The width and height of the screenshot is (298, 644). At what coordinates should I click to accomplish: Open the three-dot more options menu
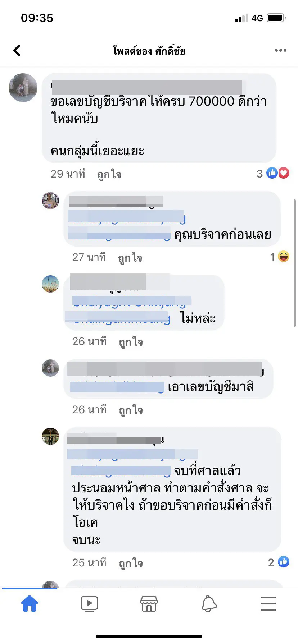(280, 50)
